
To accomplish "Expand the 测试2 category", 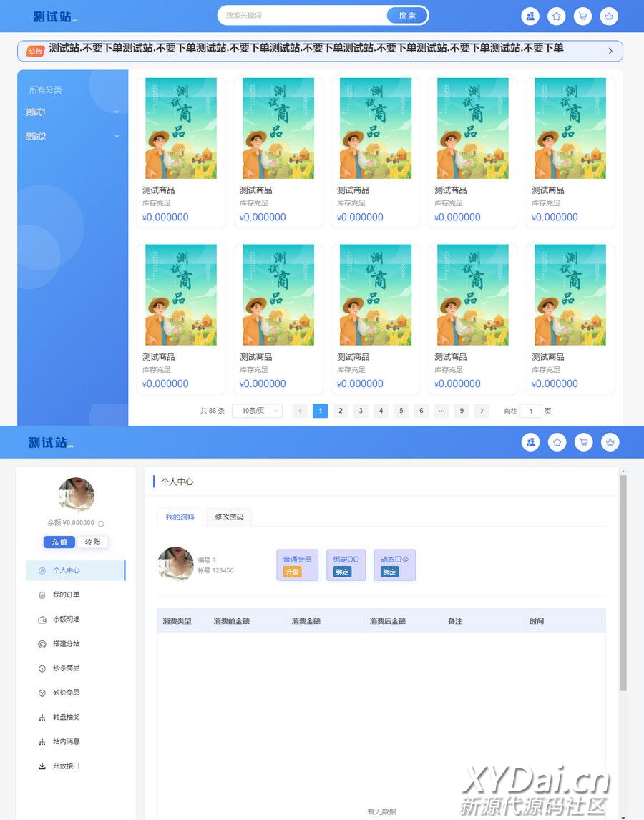I will [72, 137].
